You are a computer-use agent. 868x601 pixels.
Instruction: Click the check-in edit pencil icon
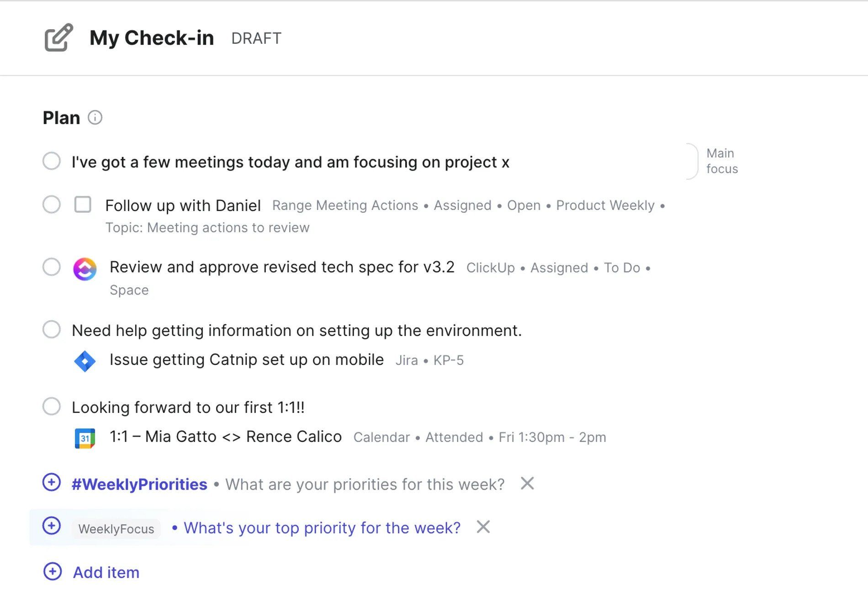(x=58, y=37)
